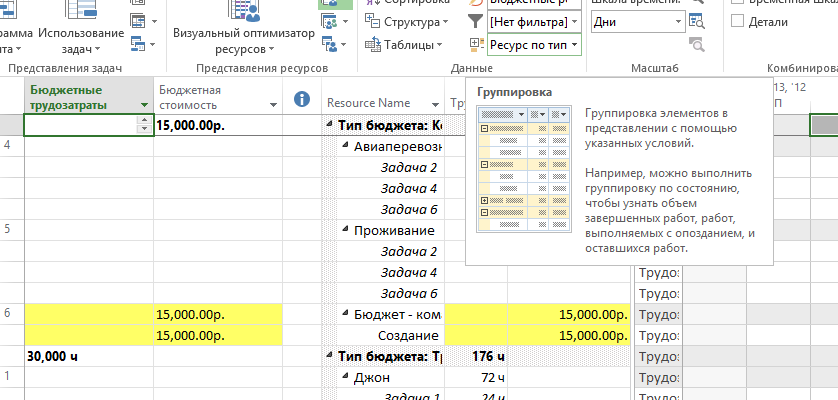This screenshot has width=838, height=400.
Task: Collapse the 'Джон' resource row
Action: click(346, 378)
